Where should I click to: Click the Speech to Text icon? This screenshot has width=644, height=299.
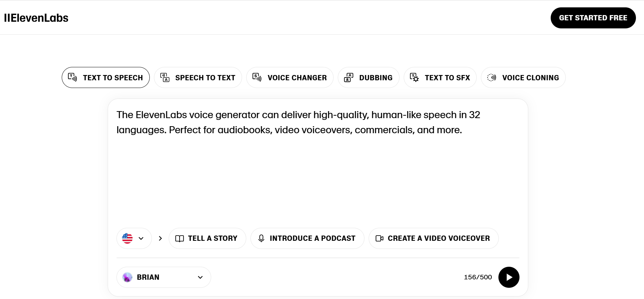tap(165, 77)
